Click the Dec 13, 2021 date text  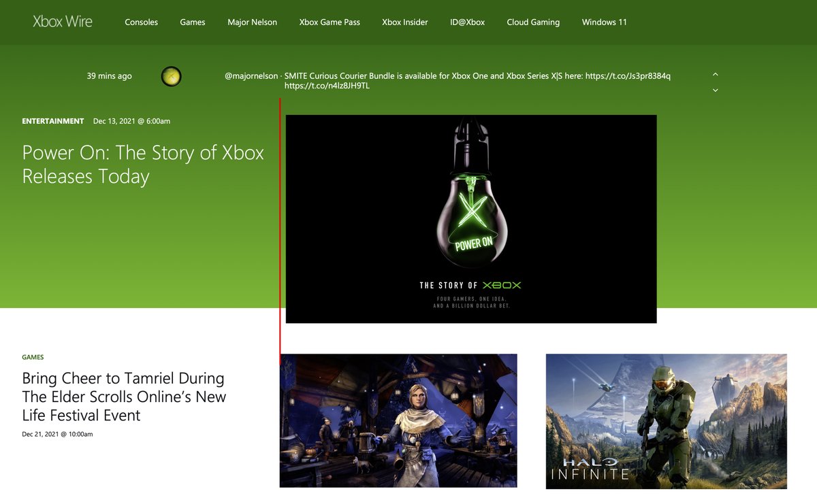[x=131, y=121]
